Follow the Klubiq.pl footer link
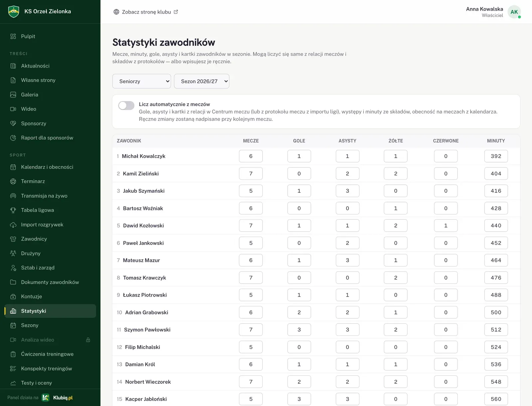The width and height of the screenshot is (532, 406). click(57, 397)
